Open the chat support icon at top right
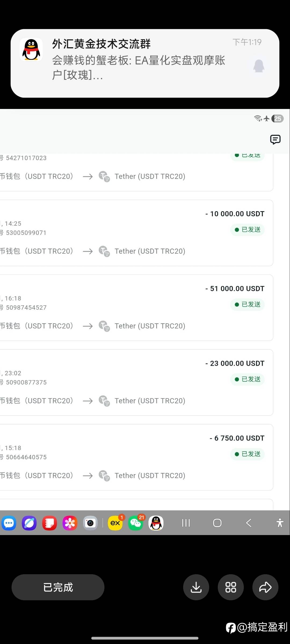The image size is (290, 644). (275, 140)
